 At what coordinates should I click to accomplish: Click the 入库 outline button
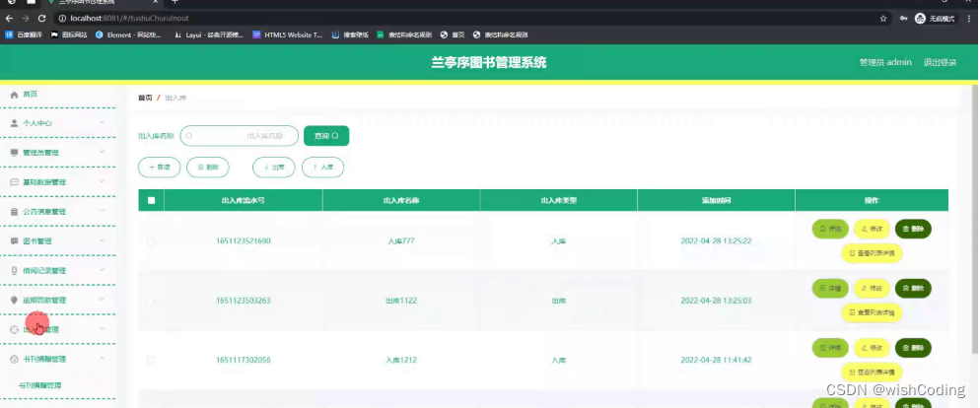pos(322,168)
